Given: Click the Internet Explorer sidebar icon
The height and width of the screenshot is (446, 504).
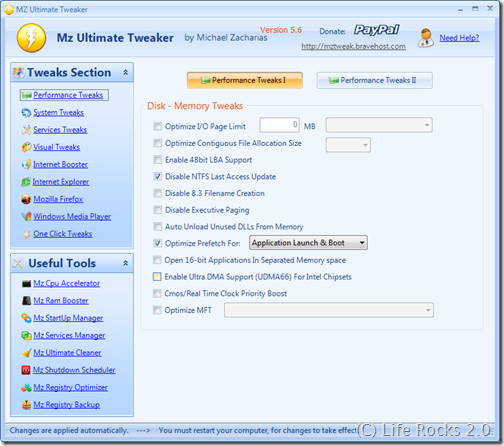Looking at the screenshot, I should (26, 182).
